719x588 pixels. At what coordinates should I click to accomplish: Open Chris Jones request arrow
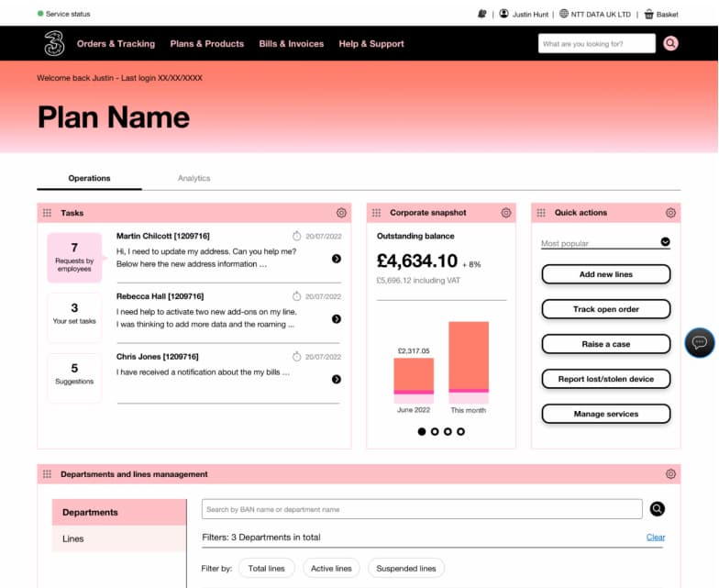click(336, 379)
